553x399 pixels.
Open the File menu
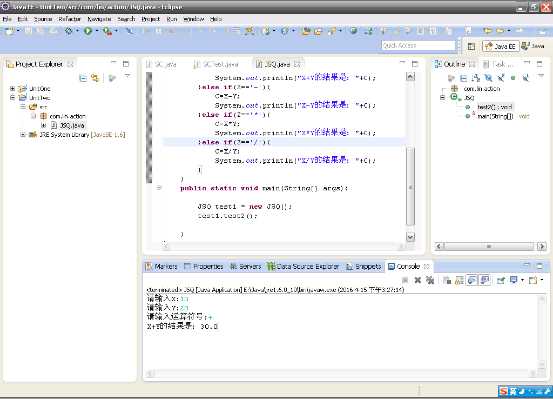click(7, 19)
